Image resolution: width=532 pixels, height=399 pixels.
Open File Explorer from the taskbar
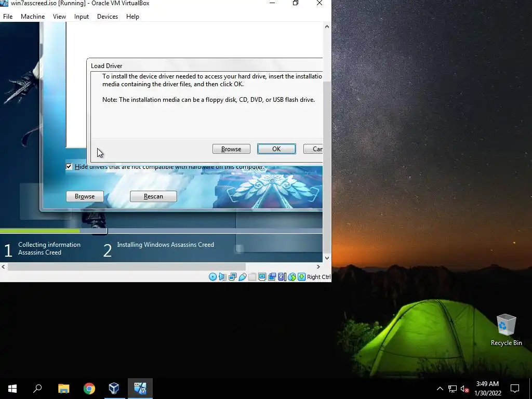pyautogui.click(x=63, y=389)
